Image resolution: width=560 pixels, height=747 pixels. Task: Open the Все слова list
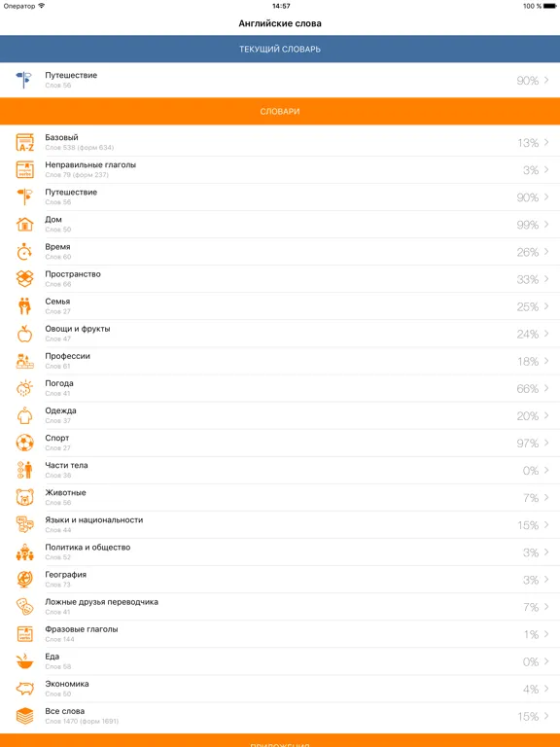tap(280, 716)
